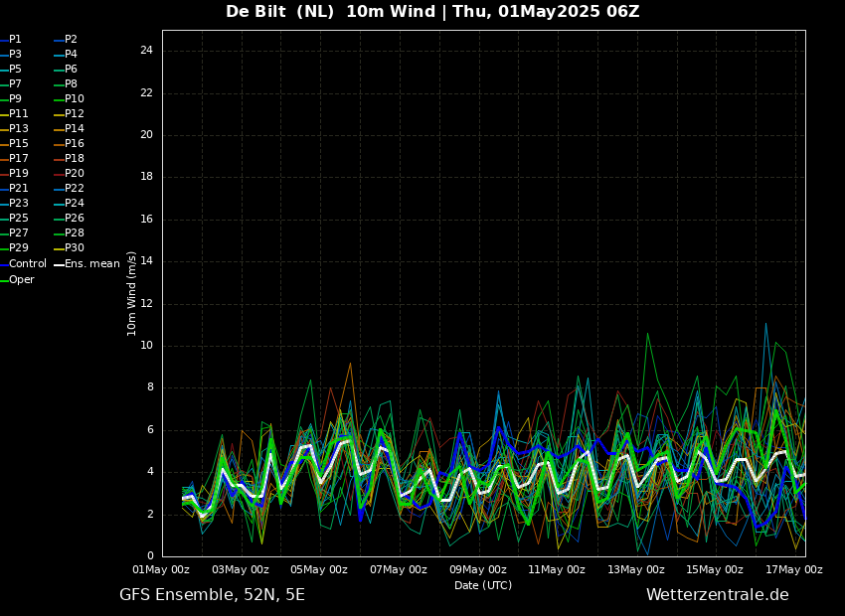845x616 pixels.
Task: Click the P17 legend entry
Action: (19, 159)
